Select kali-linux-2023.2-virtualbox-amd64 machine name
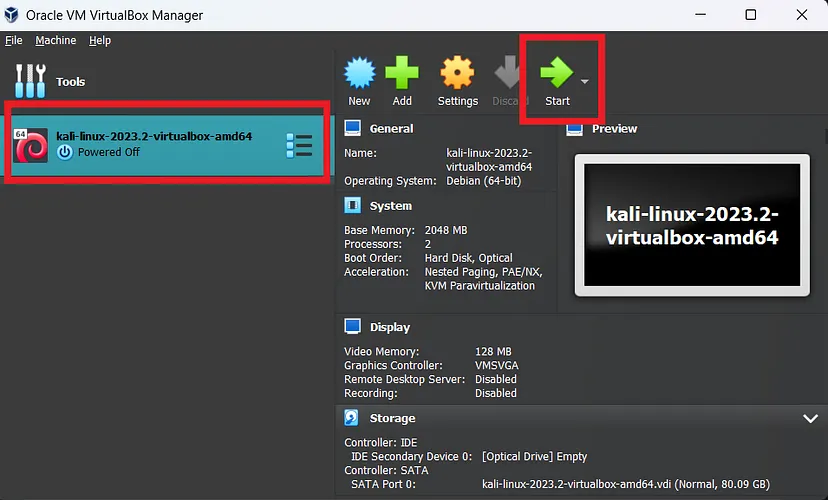 (x=154, y=136)
